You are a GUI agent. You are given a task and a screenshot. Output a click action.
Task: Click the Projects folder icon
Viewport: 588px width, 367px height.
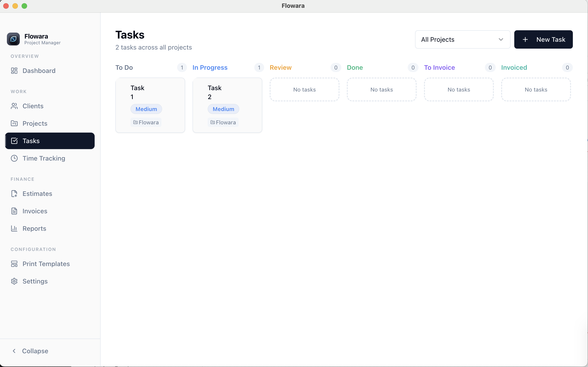(14, 123)
